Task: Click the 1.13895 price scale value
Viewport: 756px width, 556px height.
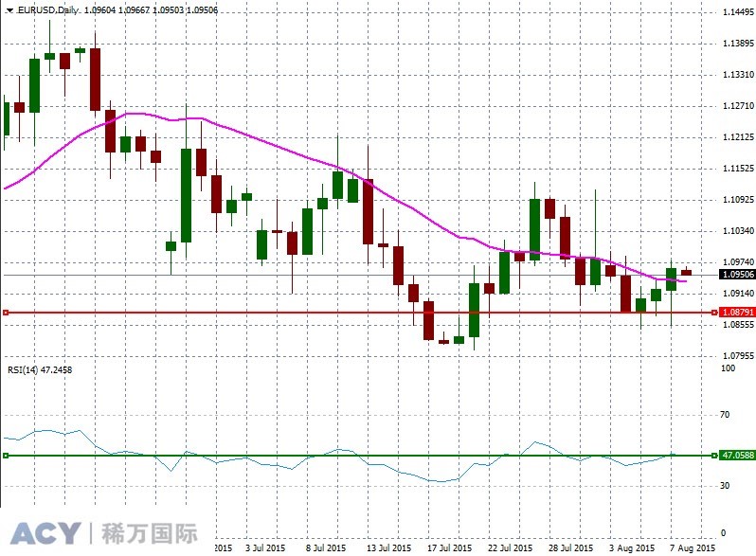Action: pos(738,44)
